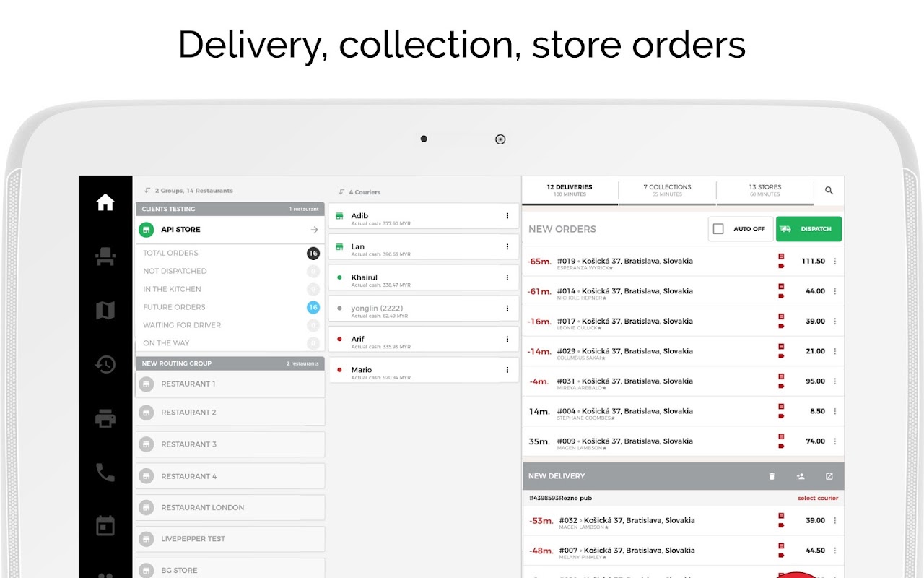Open New Delivery in external view icon
This screenshot has width=924, height=578.
829,476
